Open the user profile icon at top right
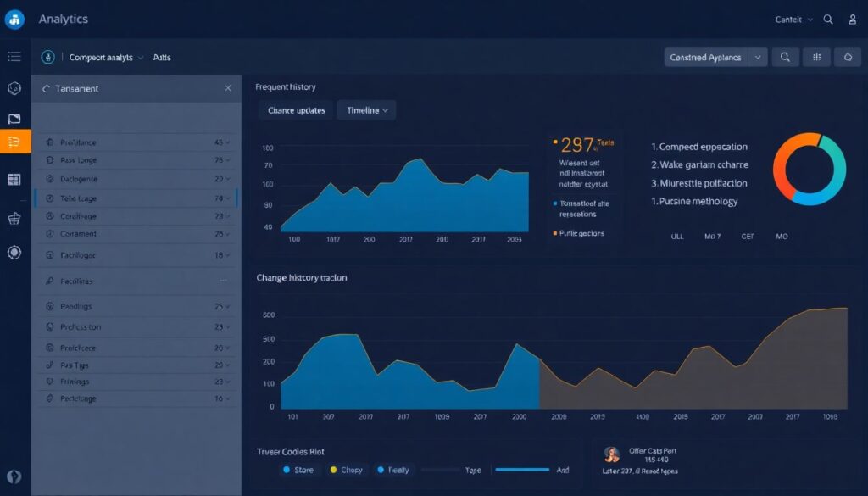 click(x=853, y=20)
